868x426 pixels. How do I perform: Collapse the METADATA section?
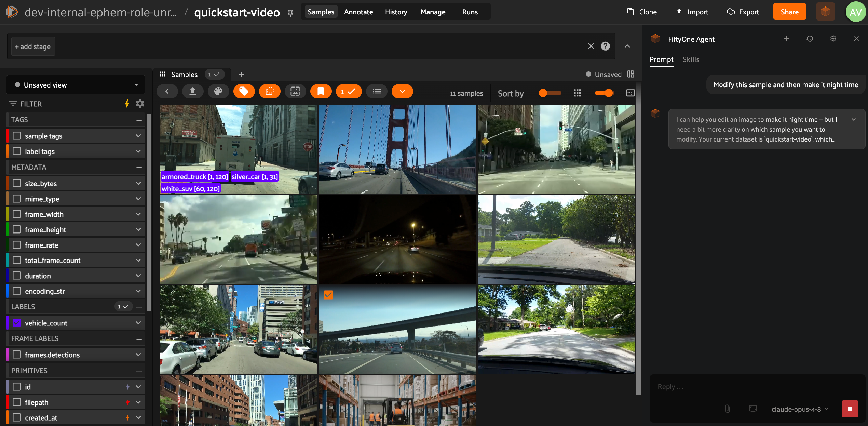pyautogui.click(x=139, y=168)
